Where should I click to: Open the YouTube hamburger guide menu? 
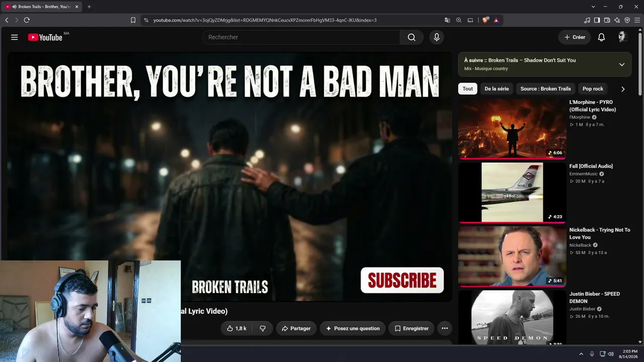coord(15,37)
